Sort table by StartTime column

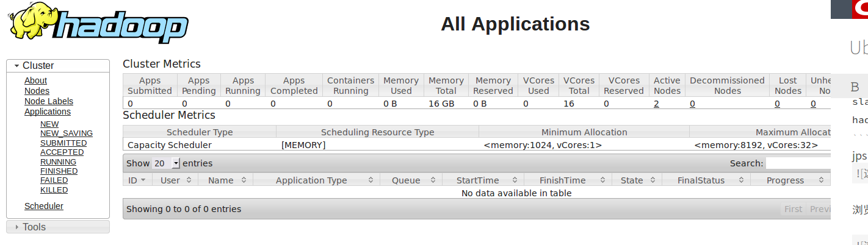pos(483,180)
